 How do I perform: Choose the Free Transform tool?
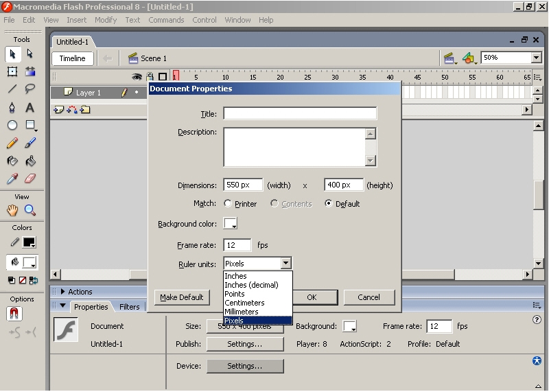click(x=12, y=72)
